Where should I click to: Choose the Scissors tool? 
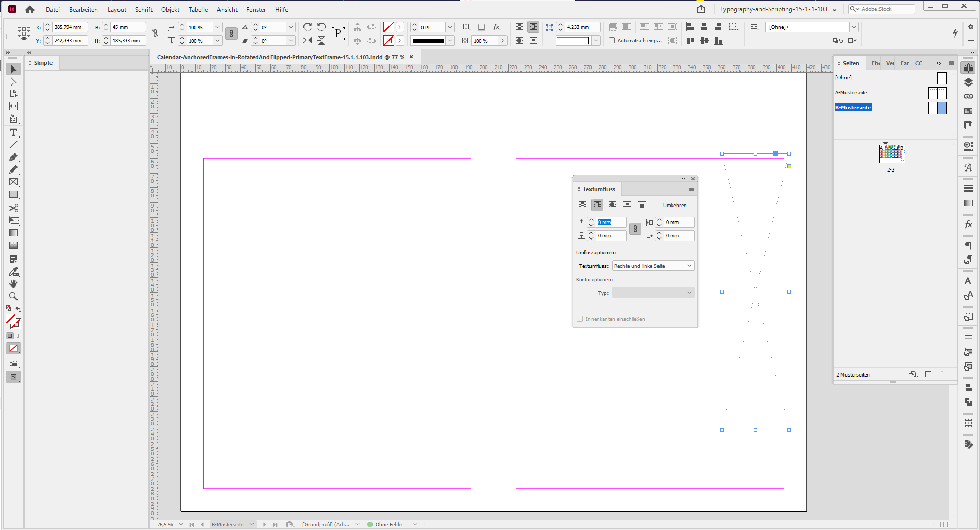[14, 208]
